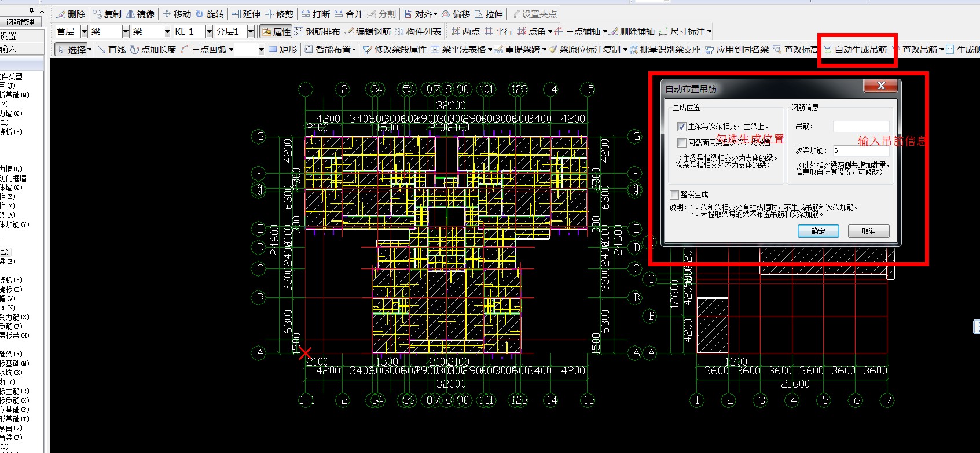The width and height of the screenshot is (980, 453).
Task: Click the 延伸 (Extend) tool
Action: [x=246, y=14]
